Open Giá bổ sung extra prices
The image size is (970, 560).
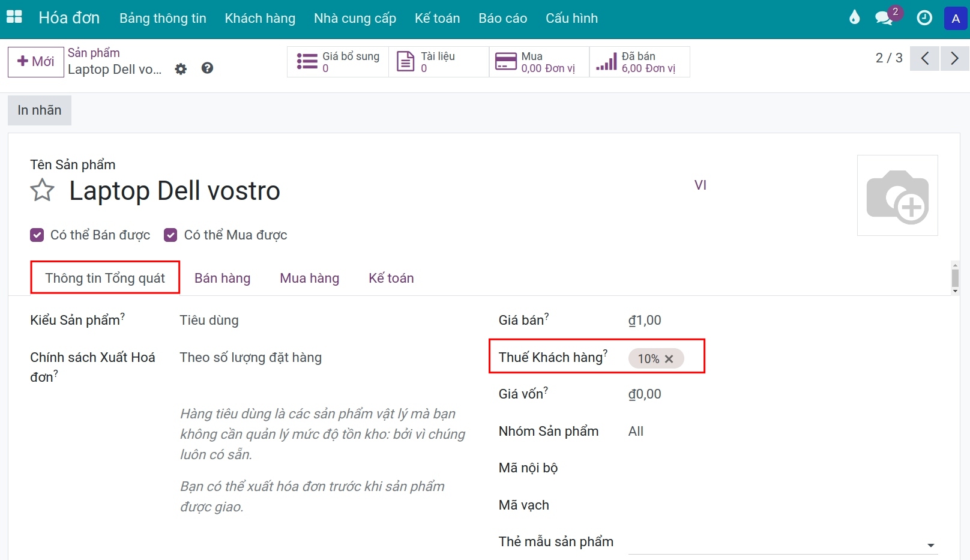[x=339, y=62]
